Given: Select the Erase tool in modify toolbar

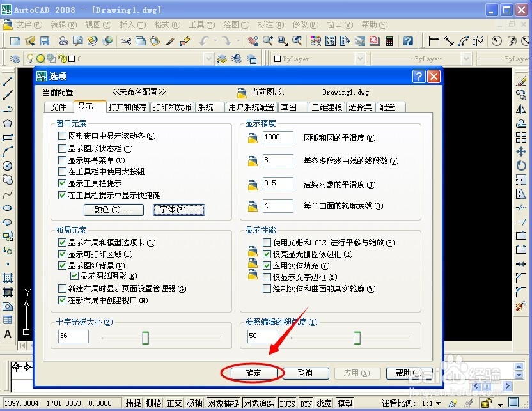Looking at the screenshot, I should click(x=521, y=81).
